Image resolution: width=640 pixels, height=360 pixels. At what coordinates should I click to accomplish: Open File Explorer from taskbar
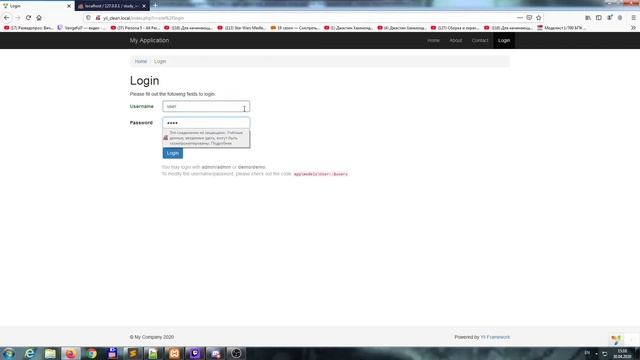[50, 353]
